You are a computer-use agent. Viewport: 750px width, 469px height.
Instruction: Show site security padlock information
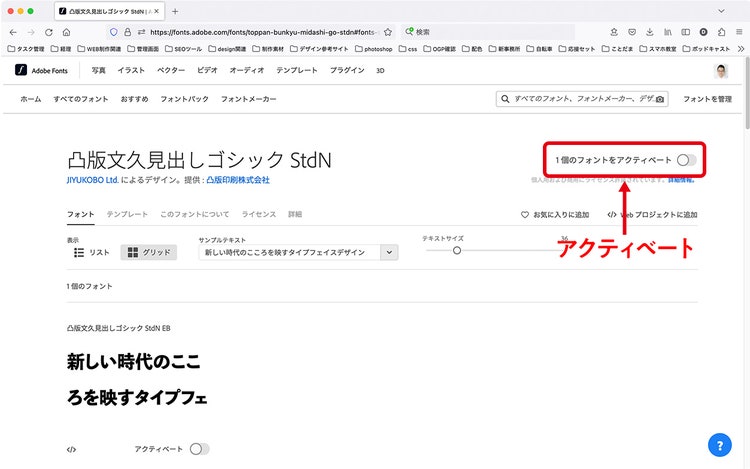[x=127, y=32]
